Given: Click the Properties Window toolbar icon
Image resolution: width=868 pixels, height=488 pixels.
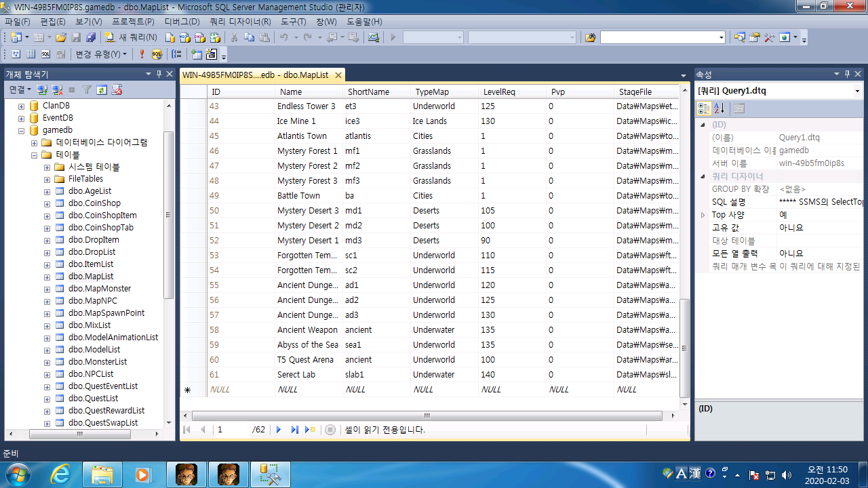Looking at the screenshot, I should pyautogui.click(x=755, y=37).
